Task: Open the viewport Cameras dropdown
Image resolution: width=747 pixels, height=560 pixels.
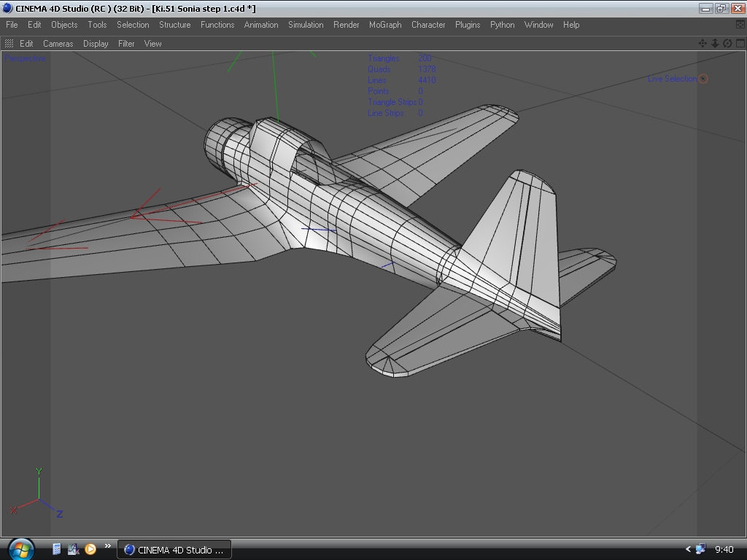Action: tap(58, 44)
